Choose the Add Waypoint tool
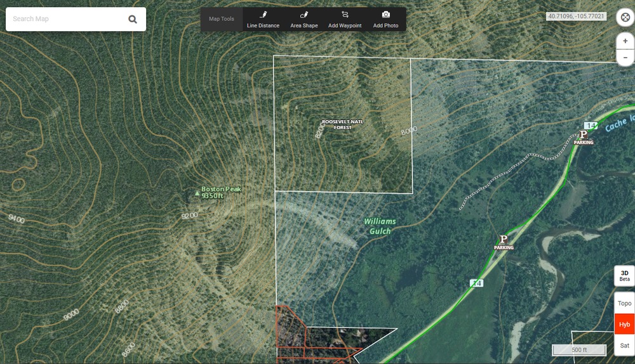635x364 pixels. [345, 20]
